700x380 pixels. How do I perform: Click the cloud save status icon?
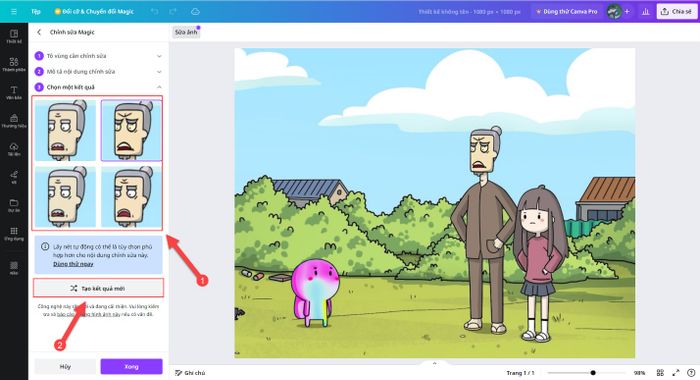(195, 12)
